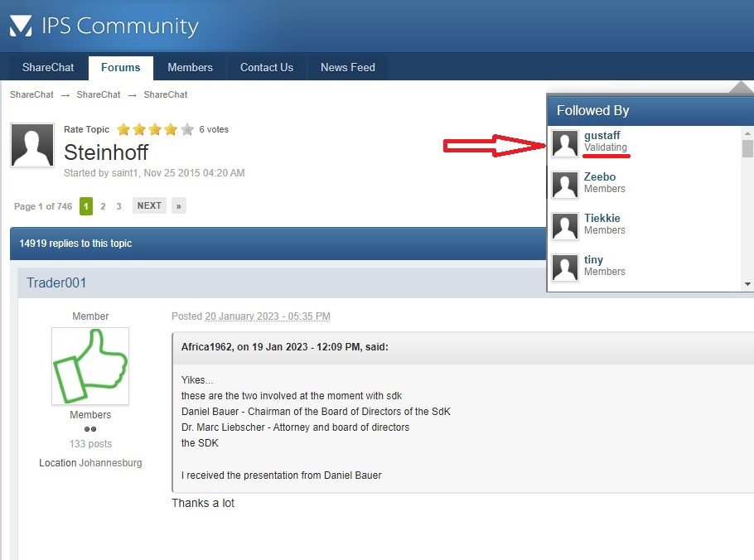Click the NEXT page button

point(149,205)
